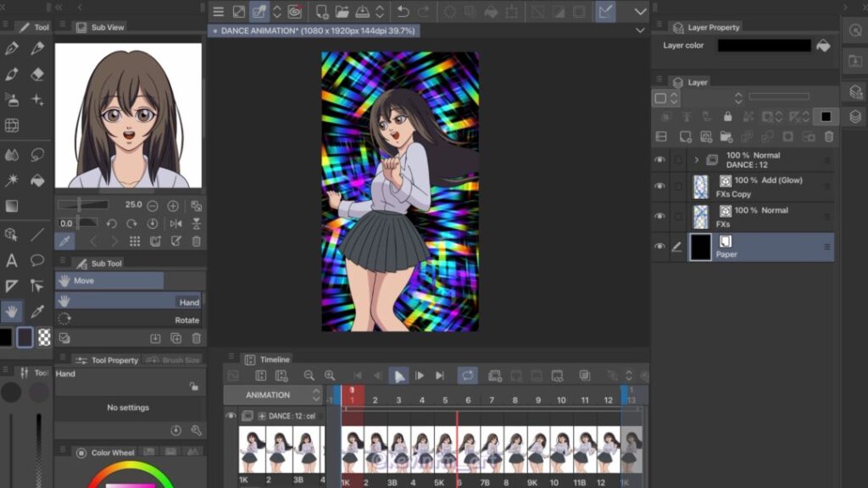The height and width of the screenshot is (488, 868).
Task: Select the Lasso selection tool
Action: (37, 155)
